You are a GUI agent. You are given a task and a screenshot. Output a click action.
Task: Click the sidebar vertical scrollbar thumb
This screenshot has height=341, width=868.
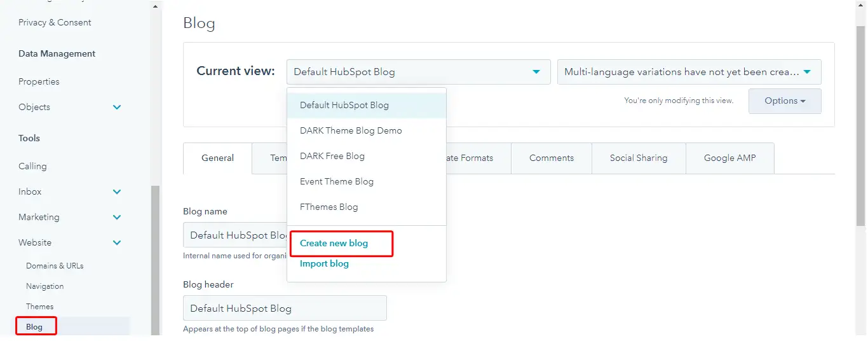pyautogui.click(x=156, y=261)
